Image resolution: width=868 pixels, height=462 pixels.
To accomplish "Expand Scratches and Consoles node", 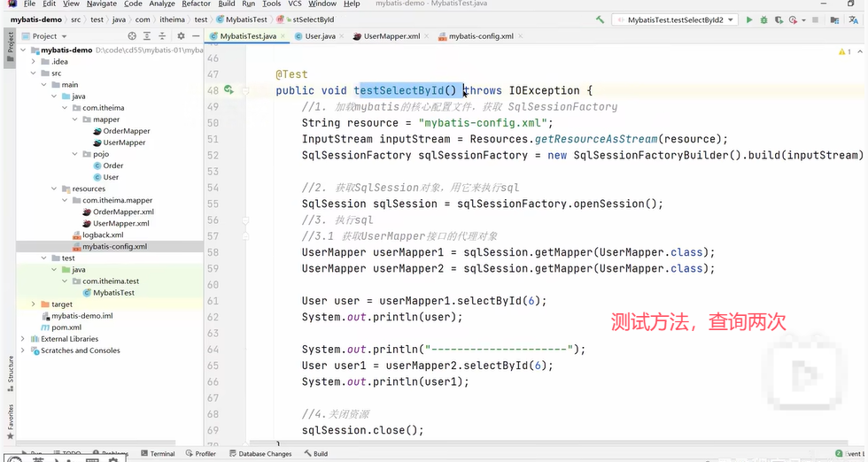I will [23, 350].
